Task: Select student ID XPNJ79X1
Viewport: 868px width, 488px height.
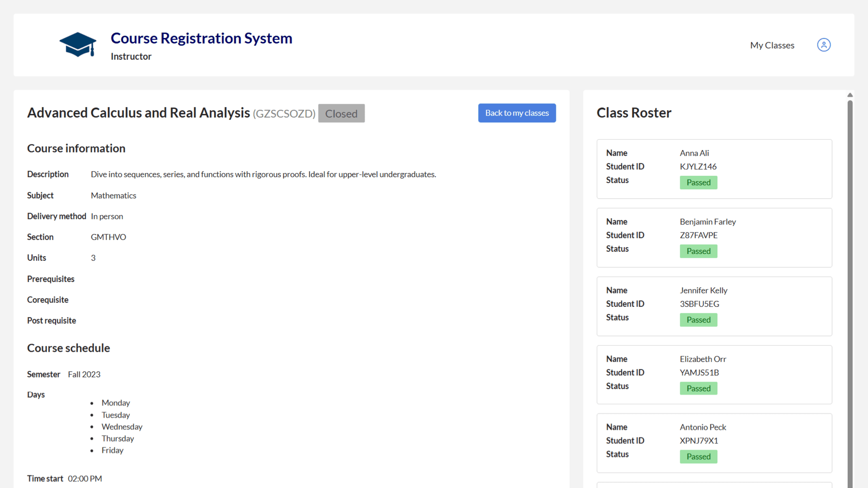Action: click(x=699, y=440)
